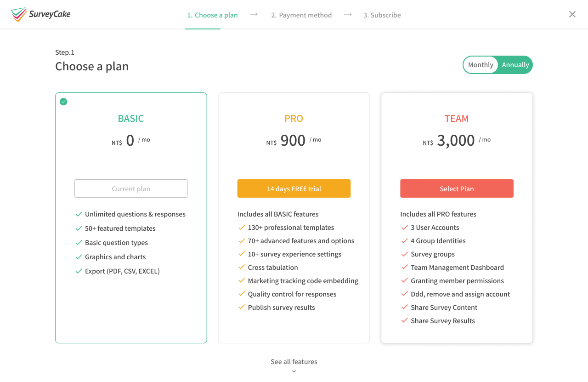Click the chevron below See all features

pyautogui.click(x=294, y=371)
